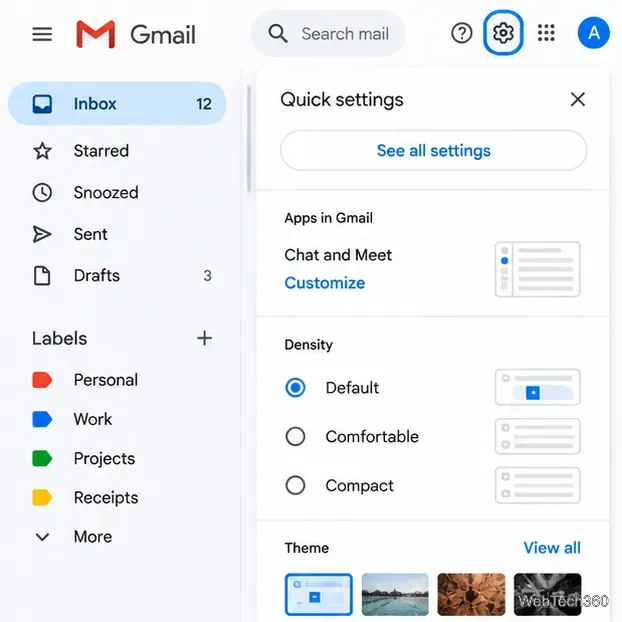Click the blue Work label tag
The image size is (622, 622).
pyautogui.click(x=42, y=419)
